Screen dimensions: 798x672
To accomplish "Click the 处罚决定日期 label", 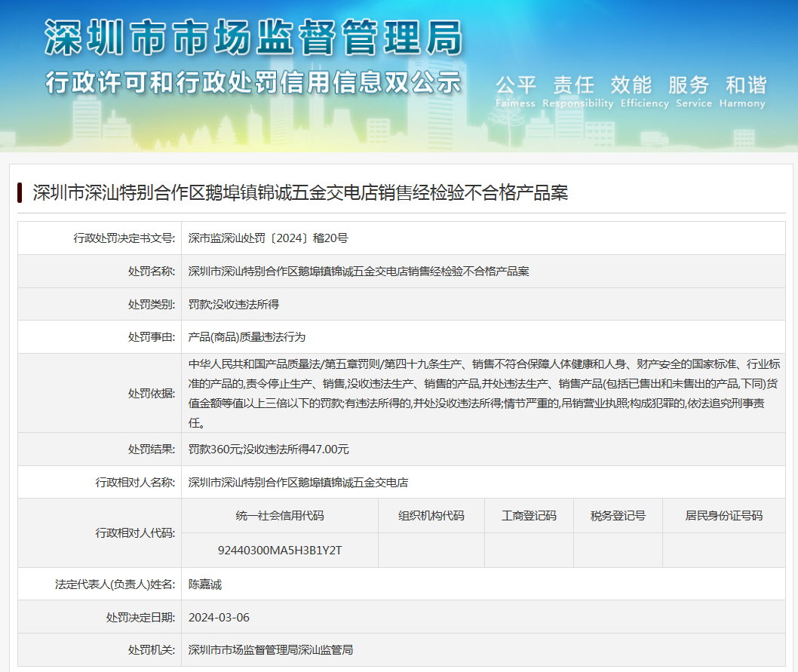I will click(x=140, y=618).
